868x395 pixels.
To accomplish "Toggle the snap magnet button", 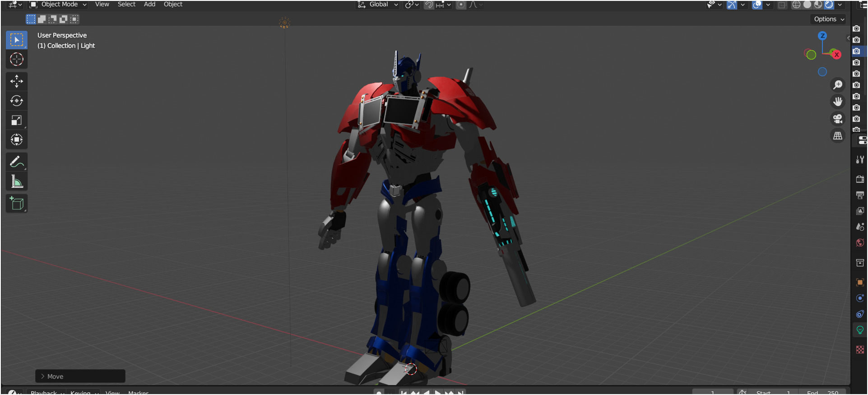I will point(429,5).
